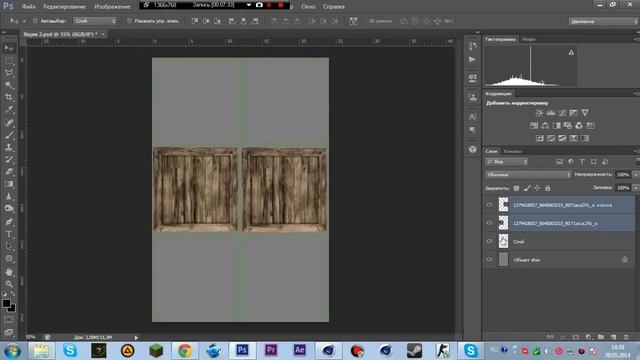Toggle lock transparent pixels icon
This screenshot has width=640, height=360.
coord(516,188)
